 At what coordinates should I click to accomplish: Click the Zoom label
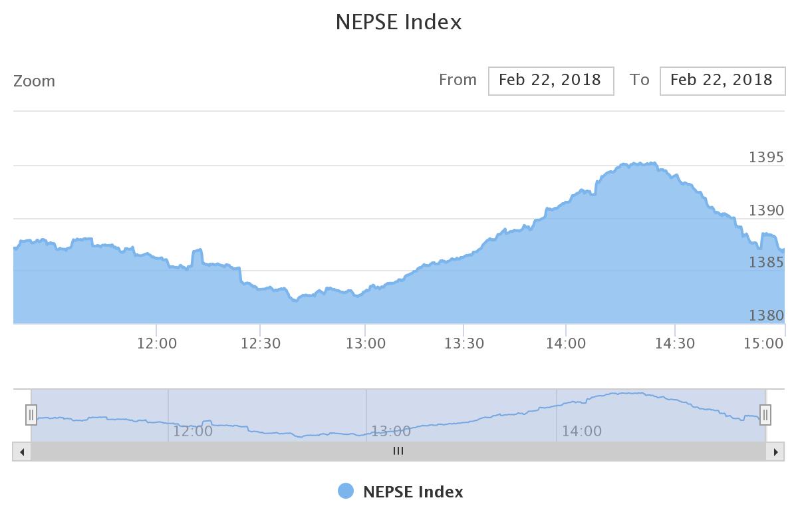click(x=34, y=81)
